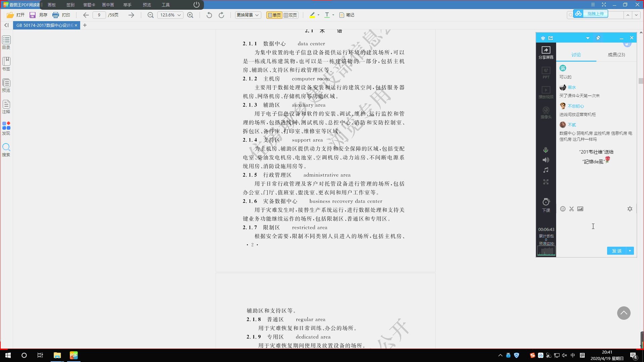Viewport: 644px width, 362px height.
Task: Zoom out with the minus magnifier
Action: [151, 15]
